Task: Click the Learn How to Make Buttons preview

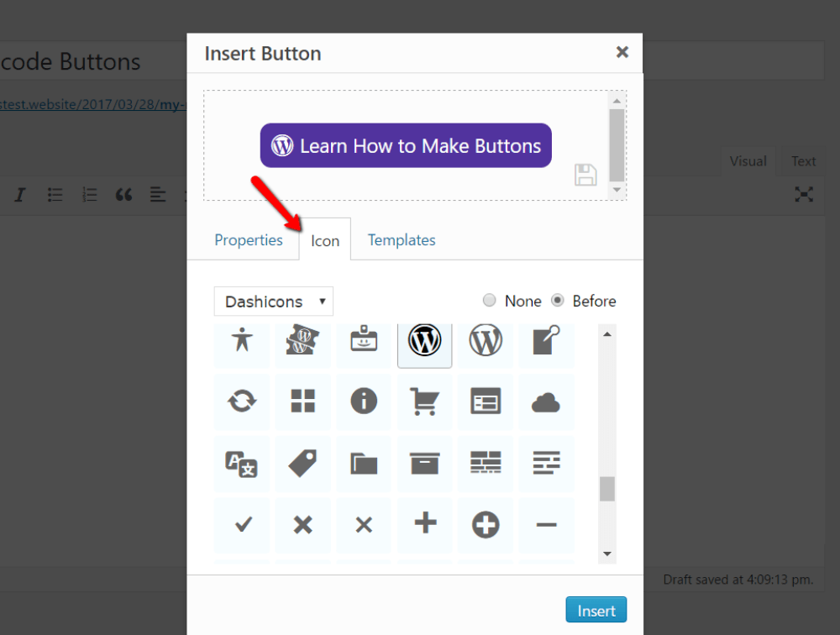Action: click(406, 146)
